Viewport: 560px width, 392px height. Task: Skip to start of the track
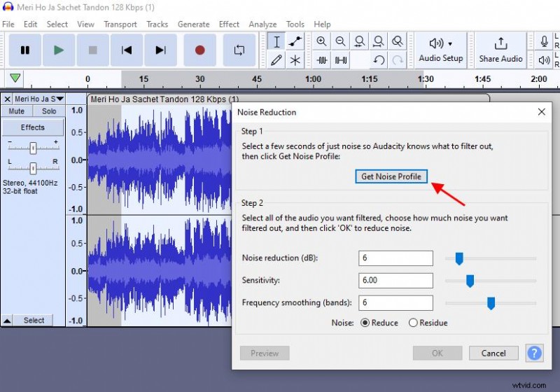(127, 50)
